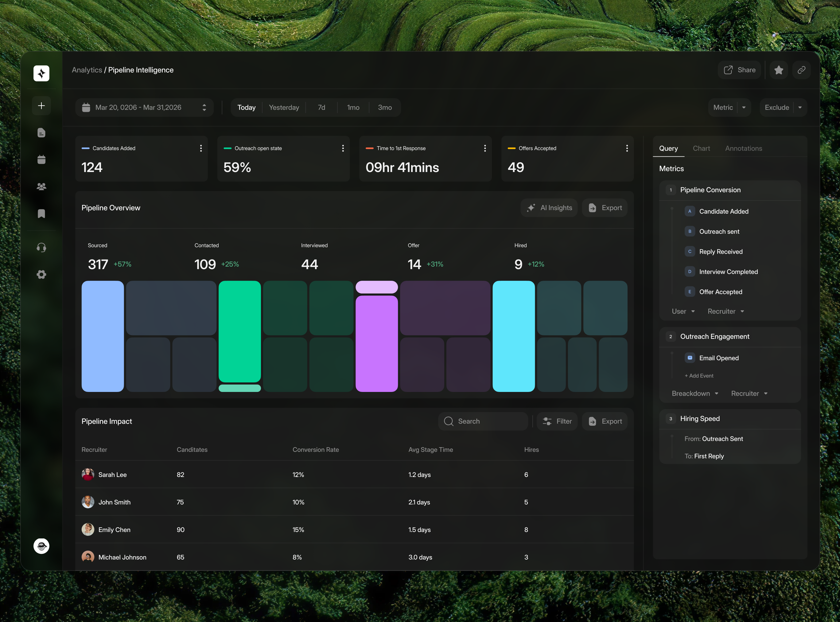
Task: Select the 7d time range
Action: pos(321,108)
